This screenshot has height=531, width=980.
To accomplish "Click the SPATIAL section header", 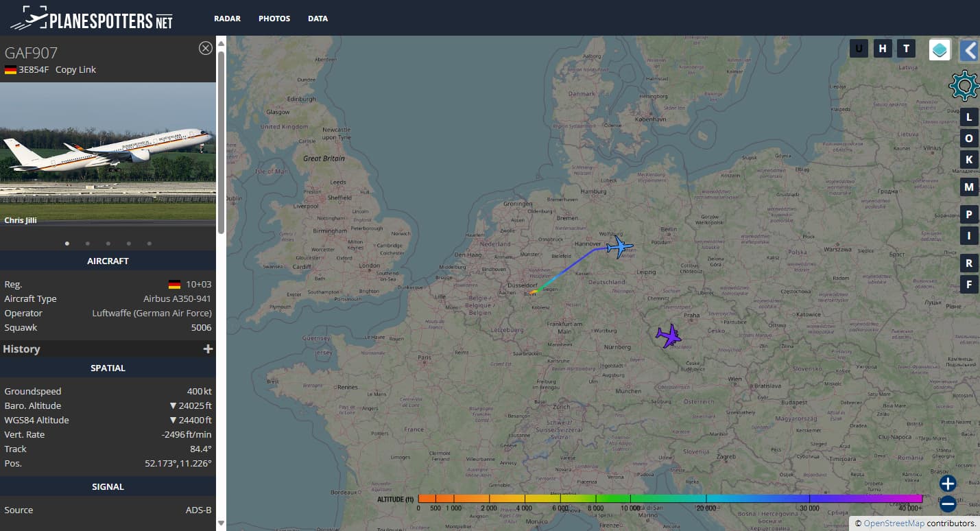I will 108,368.
